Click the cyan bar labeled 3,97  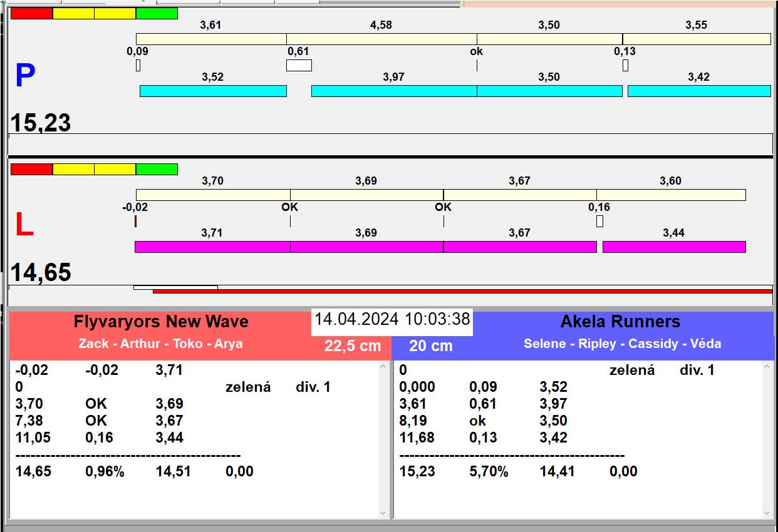click(393, 91)
